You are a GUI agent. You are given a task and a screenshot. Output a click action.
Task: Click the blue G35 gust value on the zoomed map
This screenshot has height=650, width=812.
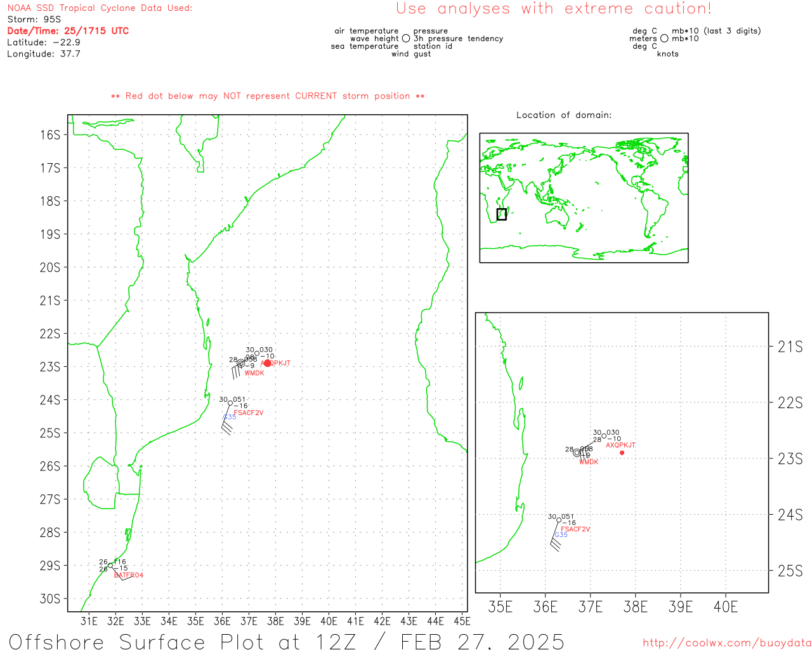click(x=561, y=535)
